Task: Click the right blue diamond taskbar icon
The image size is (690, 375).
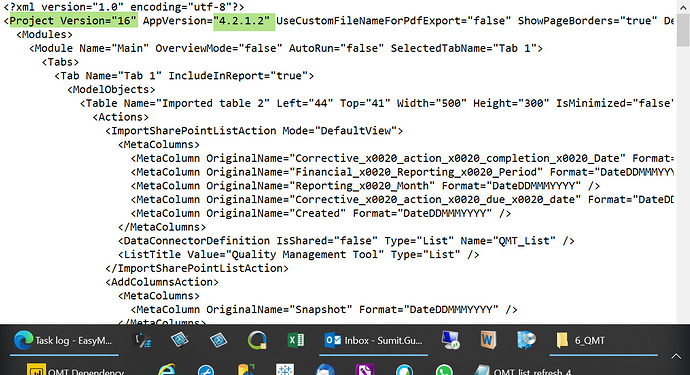Action: (x=218, y=340)
